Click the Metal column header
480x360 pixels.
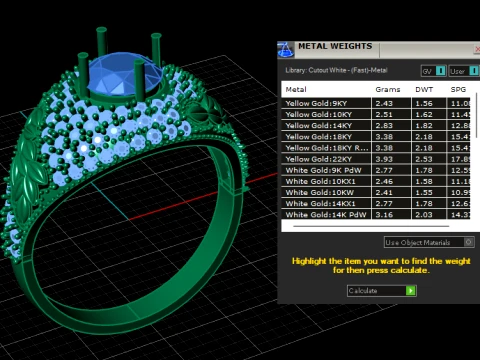(x=296, y=89)
